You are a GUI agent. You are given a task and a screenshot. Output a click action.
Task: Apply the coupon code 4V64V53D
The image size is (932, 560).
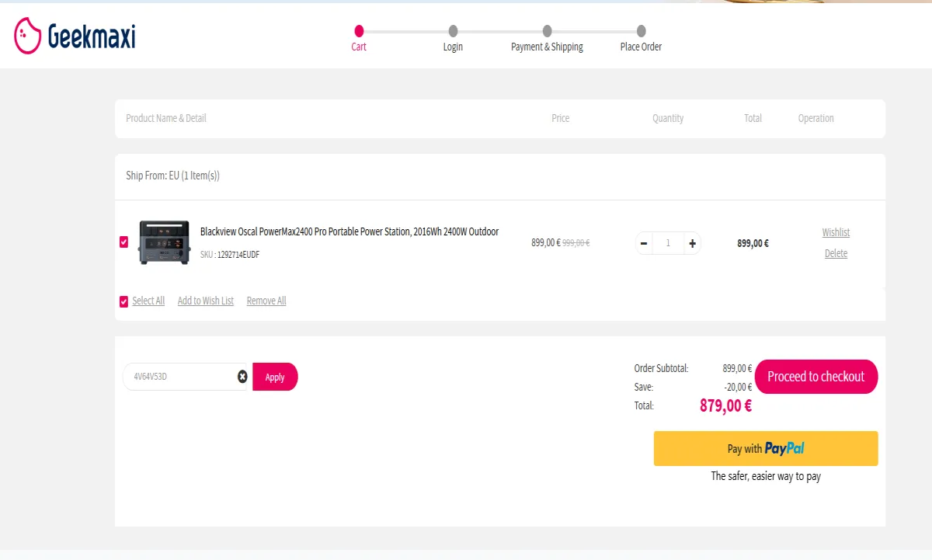pos(275,377)
